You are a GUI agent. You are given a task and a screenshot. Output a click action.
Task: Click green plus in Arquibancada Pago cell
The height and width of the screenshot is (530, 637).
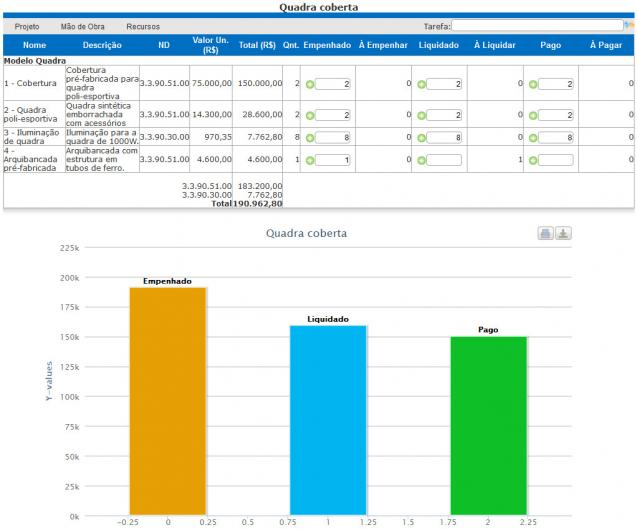pos(533,159)
